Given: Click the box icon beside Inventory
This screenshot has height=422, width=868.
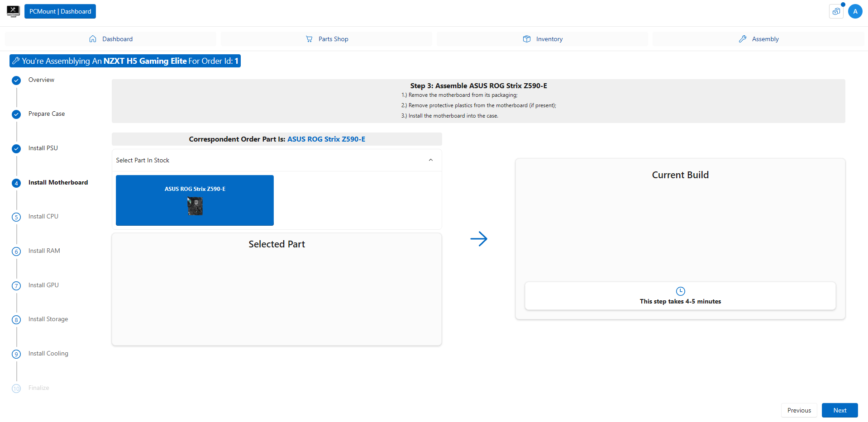Looking at the screenshot, I should pos(527,39).
